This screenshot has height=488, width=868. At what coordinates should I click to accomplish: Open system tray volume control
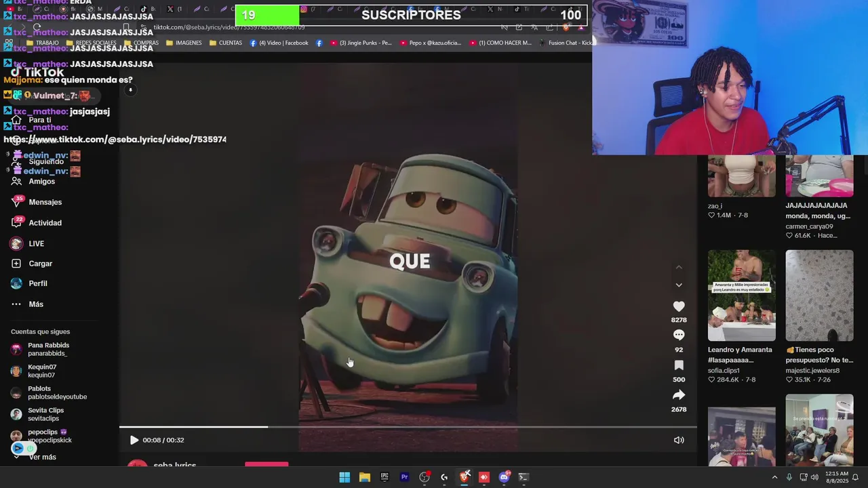tap(816, 477)
